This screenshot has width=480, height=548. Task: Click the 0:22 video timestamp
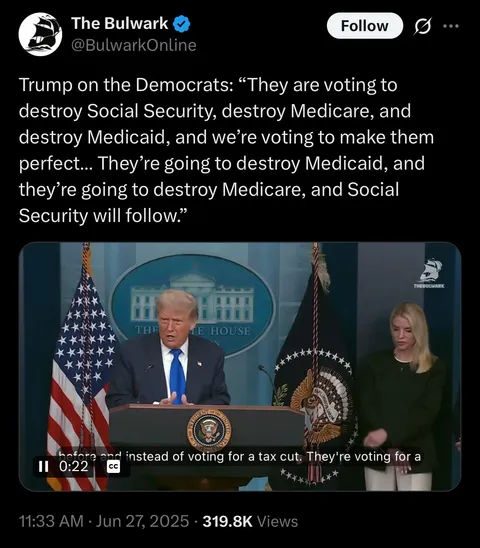(74, 466)
